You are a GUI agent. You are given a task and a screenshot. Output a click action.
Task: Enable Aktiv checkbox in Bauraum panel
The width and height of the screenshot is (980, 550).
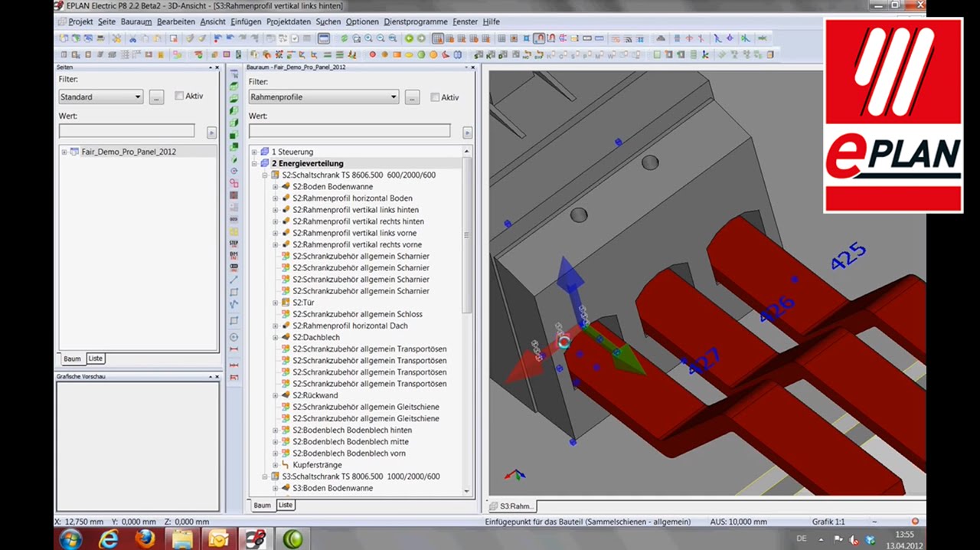(x=435, y=97)
